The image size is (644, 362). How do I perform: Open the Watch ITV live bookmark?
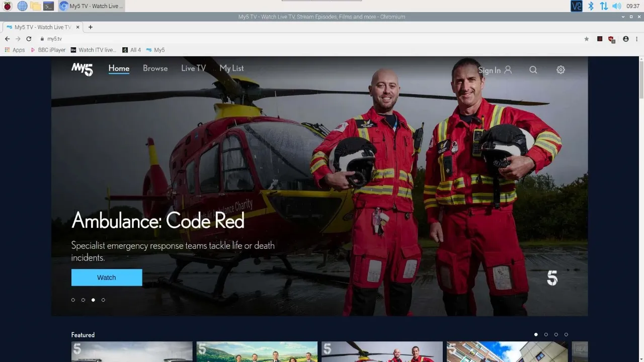pyautogui.click(x=94, y=50)
